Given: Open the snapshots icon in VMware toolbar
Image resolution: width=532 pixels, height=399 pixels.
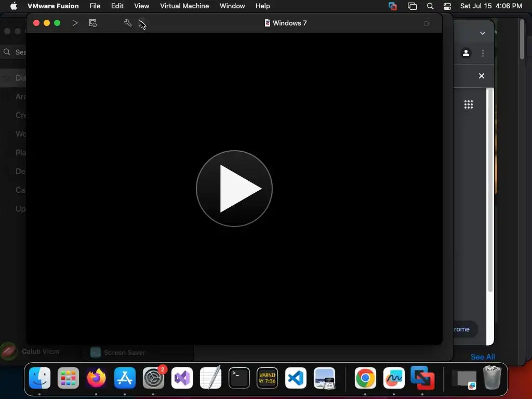Looking at the screenshot, I should pos(92,23).
